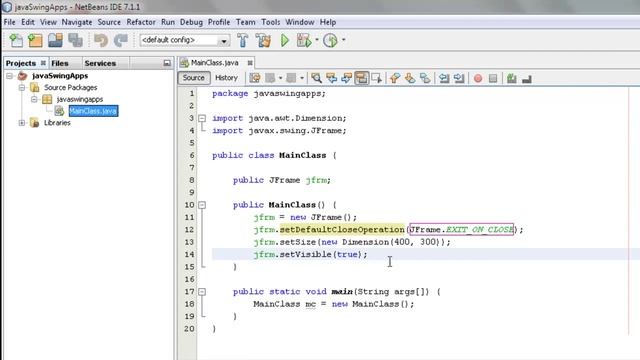Select the Projects tab
Screen dimensions: 640x360
(x=21, y=63)
